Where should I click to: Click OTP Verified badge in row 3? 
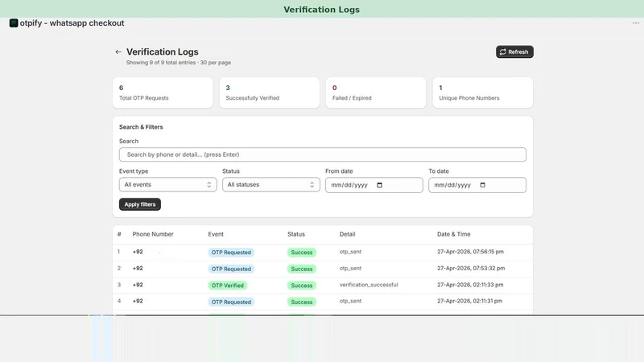(228, 286)
